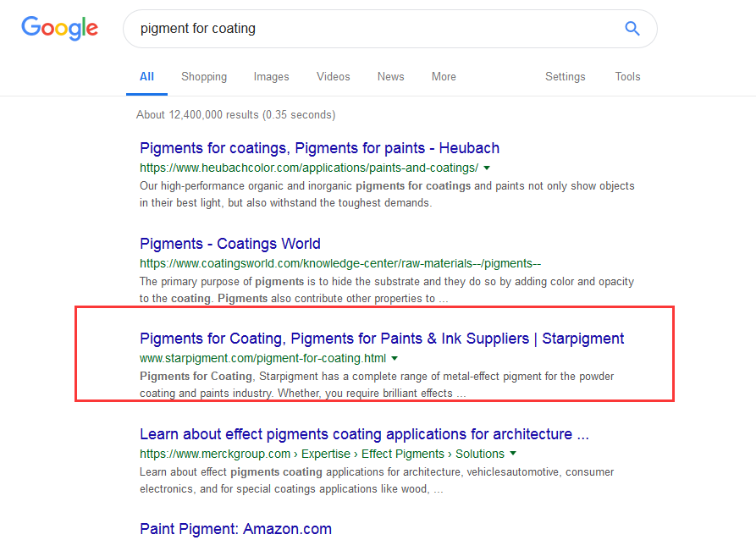This screenshot has height=540, width=756.
Task: Click the coatingsworld.com green URL
Action: pyautogui.click(x=340, y=263)
